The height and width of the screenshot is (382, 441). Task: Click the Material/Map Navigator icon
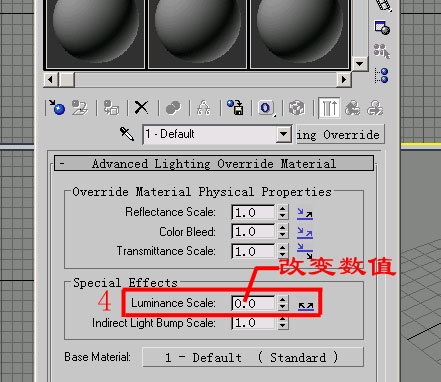pos(382,76)
